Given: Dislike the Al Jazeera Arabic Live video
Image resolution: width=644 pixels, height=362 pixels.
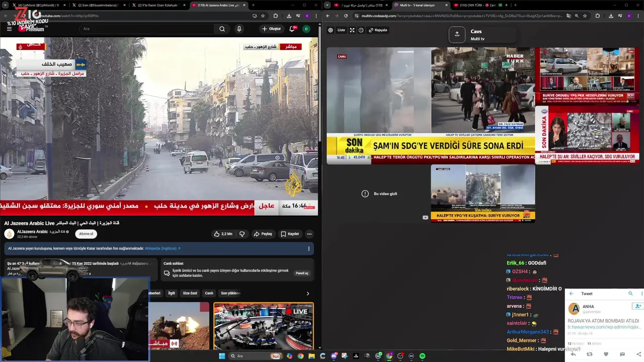Looking at the screenshot, I should tap(242, 234).
